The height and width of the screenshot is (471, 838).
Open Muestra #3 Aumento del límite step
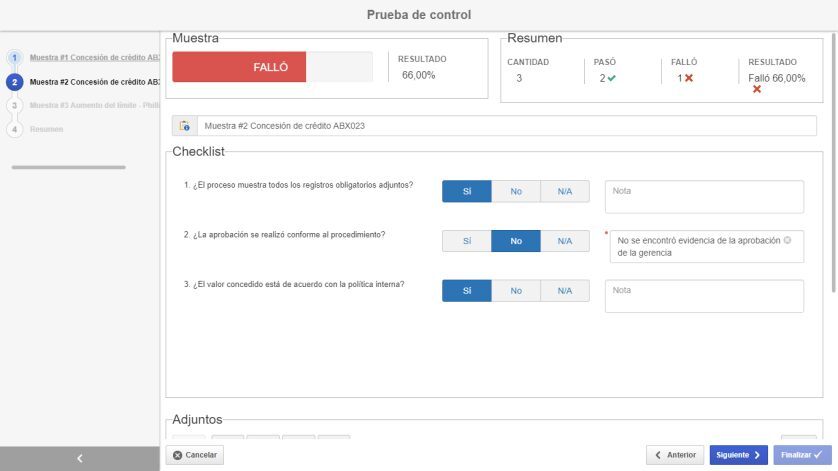click(x=94, y=105)
